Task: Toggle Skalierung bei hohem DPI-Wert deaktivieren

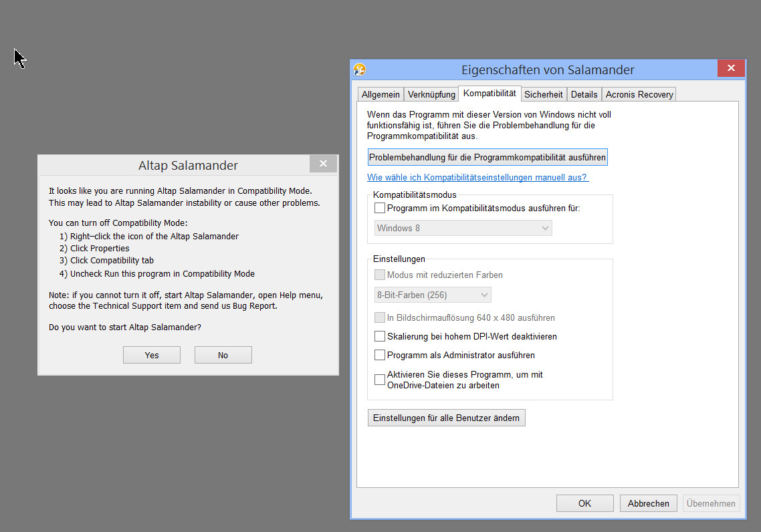Action: tap(380, 336)
